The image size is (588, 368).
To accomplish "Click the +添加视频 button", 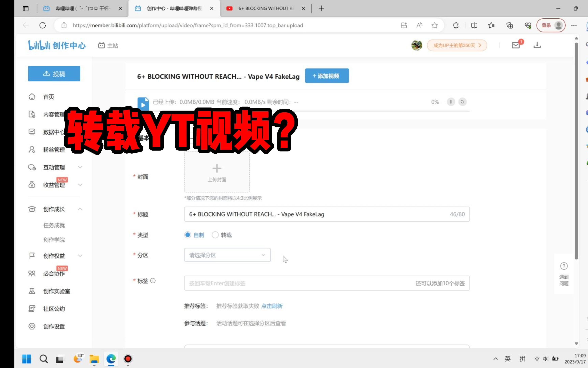I will click(327, 76).
